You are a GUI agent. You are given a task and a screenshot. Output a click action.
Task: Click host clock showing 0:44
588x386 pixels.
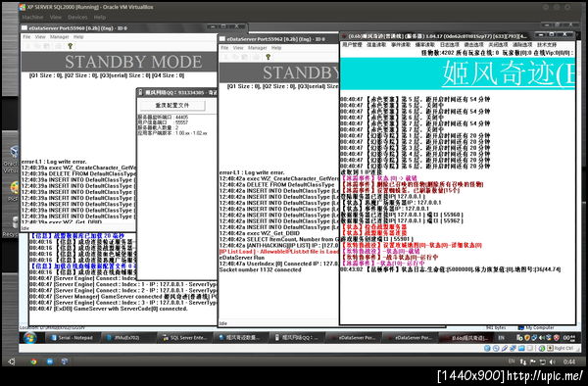pyautogui.click(x=569, y=362)
